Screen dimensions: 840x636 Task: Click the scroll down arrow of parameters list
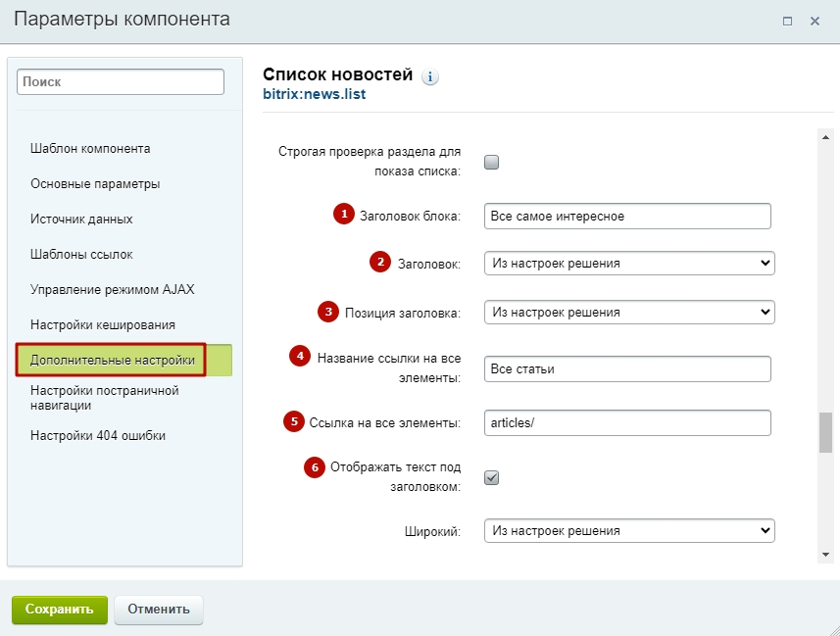pos(825,555)
